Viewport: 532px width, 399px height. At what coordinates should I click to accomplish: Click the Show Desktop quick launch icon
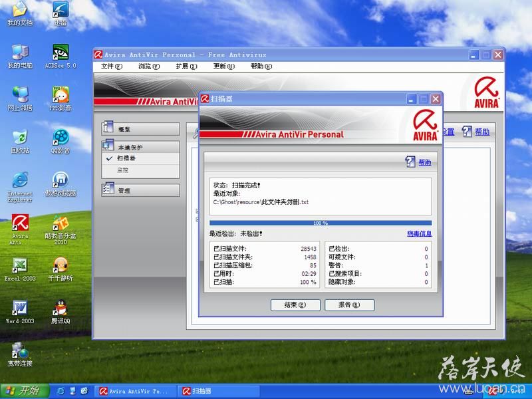click(72, 391)
